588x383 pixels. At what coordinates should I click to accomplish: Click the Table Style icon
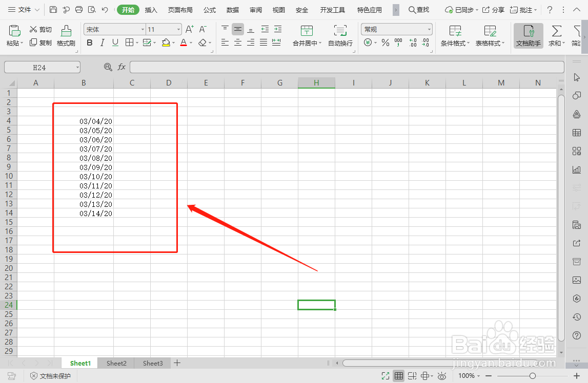490,31
